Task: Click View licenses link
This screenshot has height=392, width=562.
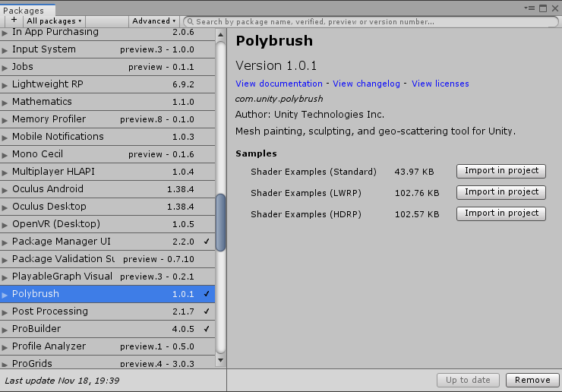Action: (x=440, y=84)
